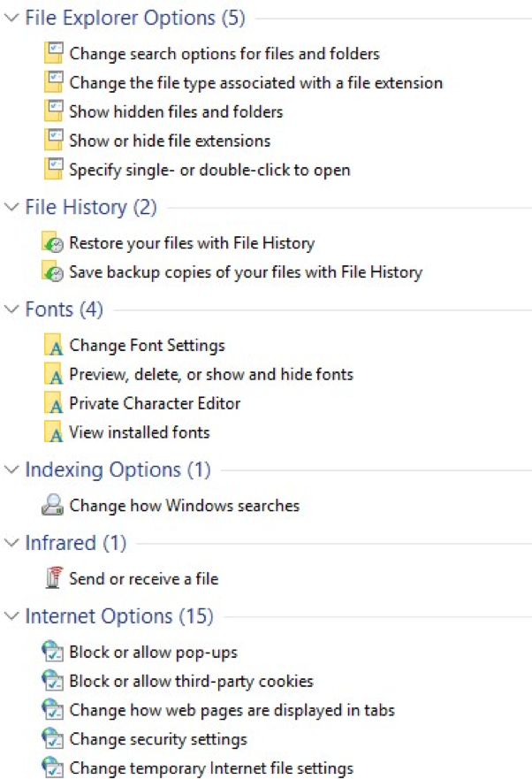Click icon beside Change search options for files
This screenshot has height=779, width=532.
pos(54,53)
